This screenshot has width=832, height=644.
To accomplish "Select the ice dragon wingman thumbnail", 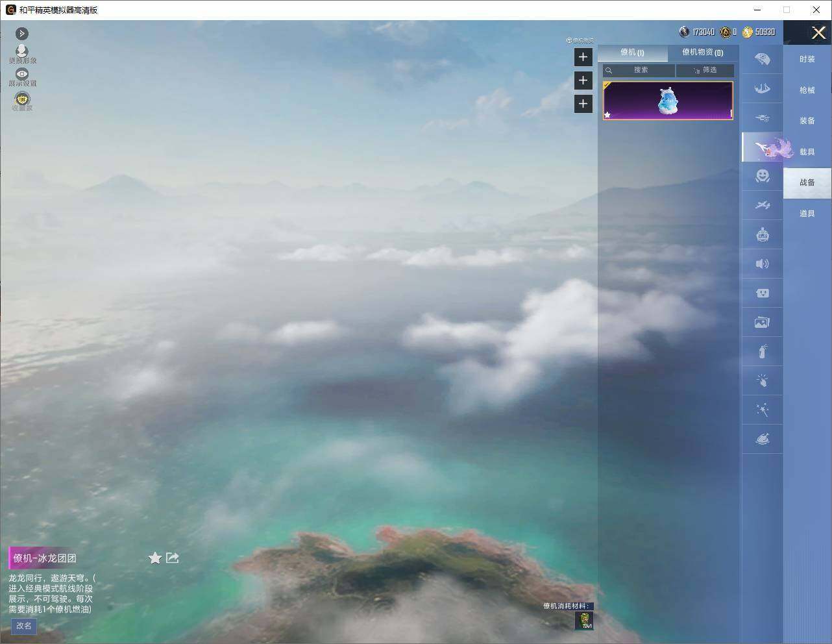I will [668, 101].
